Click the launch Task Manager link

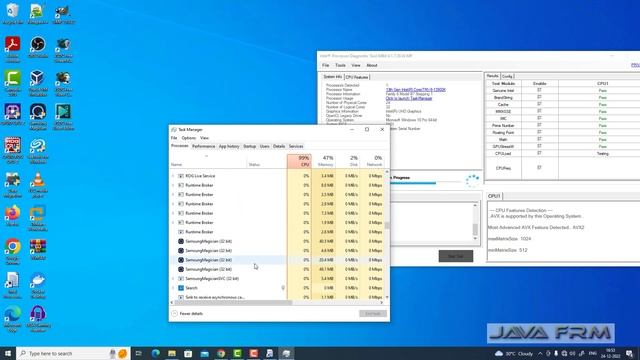point(409,98)
